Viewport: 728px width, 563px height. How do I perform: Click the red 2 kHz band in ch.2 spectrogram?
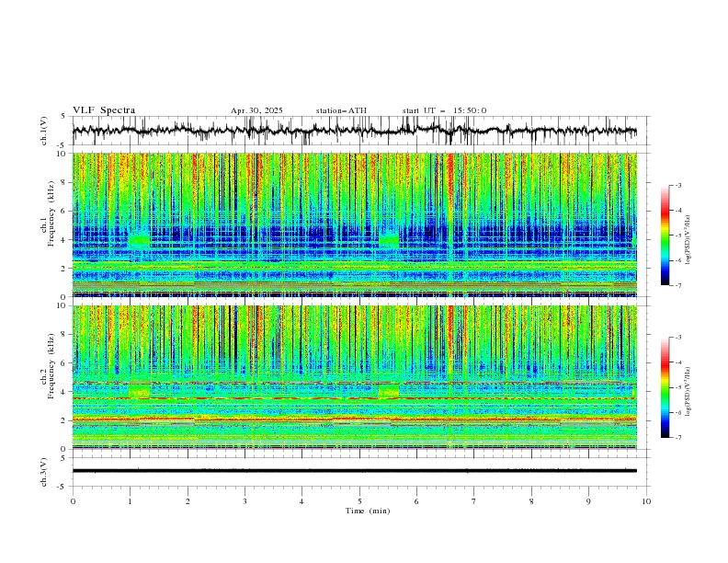[354, 419]
